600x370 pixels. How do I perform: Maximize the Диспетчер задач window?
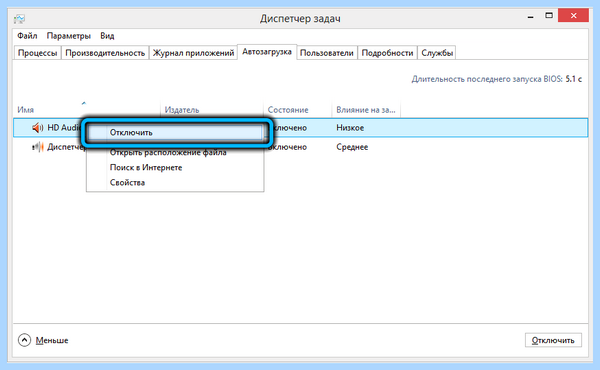tap(549, 16)
